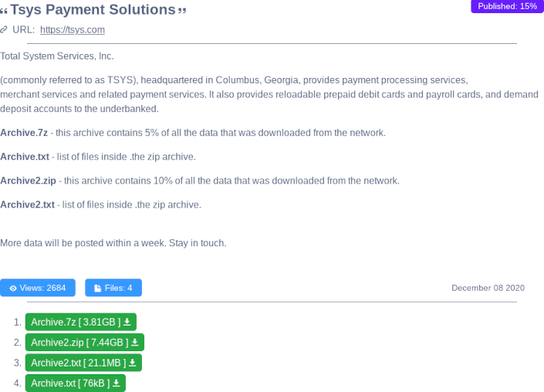544x392 pixels.
Task: Download Archive2.zip 7.44GB file
Action: pyautogui.click(x=79, y=343)
